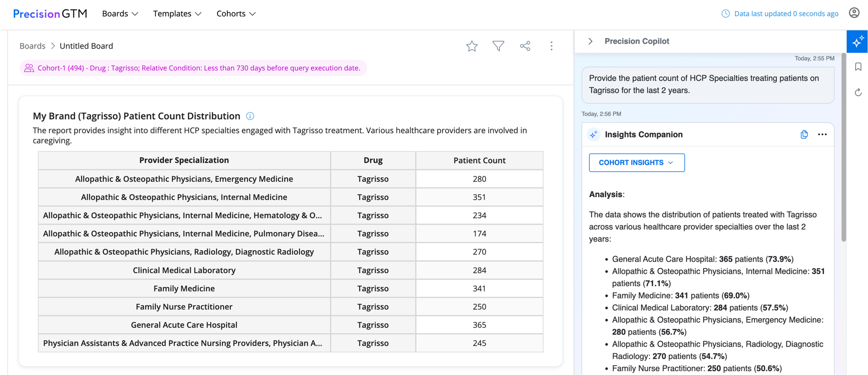This screenshot has height=375, width=868.
Task: Go to Boards breadcrumb link
Action: (x=33, y=46)
